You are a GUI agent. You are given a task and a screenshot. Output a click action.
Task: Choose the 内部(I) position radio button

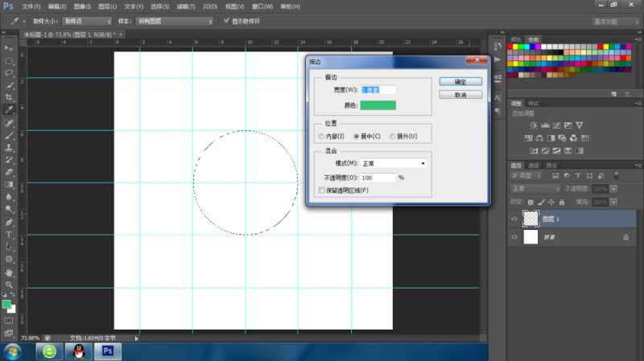tap(322, 137)
